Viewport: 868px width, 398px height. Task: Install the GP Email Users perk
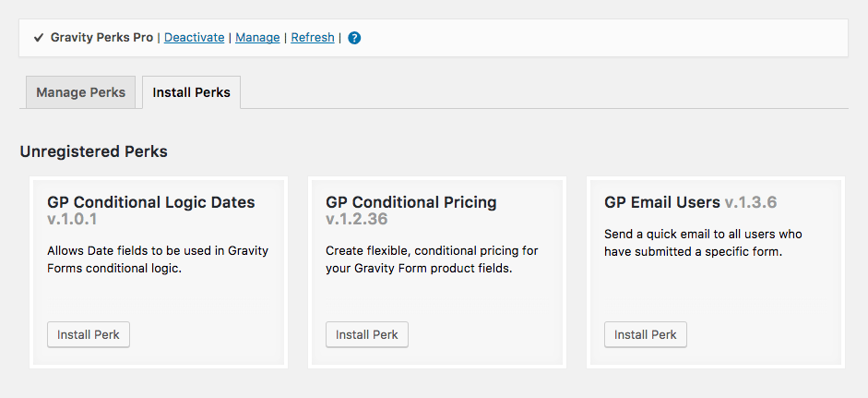[646, 335]
